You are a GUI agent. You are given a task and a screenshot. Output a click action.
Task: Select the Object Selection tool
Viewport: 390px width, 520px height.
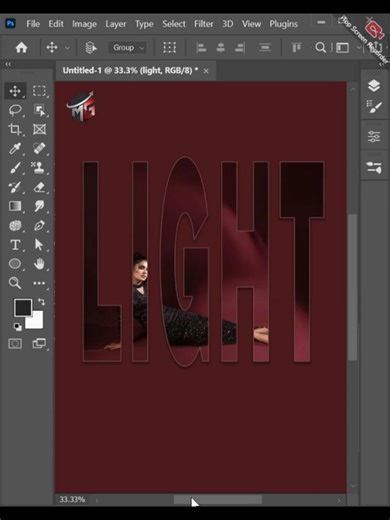[39, 110]
